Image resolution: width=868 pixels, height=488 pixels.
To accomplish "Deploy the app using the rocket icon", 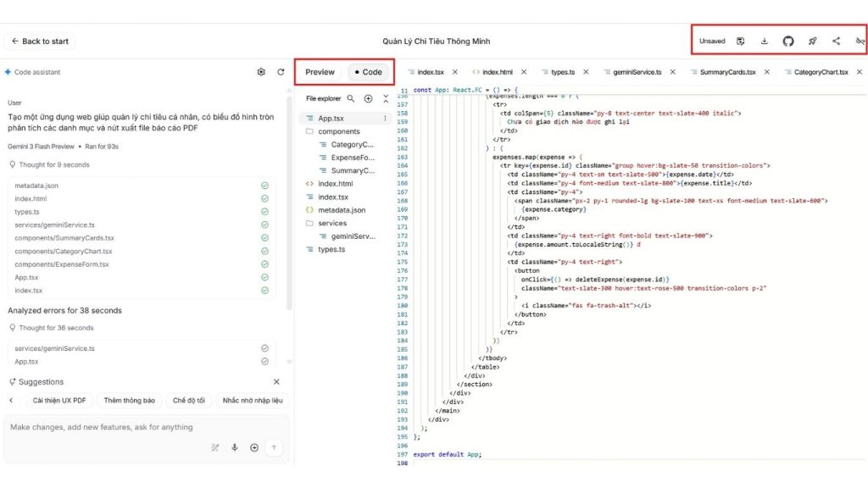I will 812,41.
